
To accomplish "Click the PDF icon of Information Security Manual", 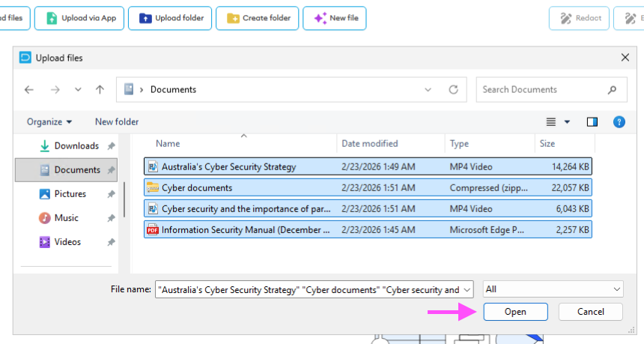I will coord(153,230).
